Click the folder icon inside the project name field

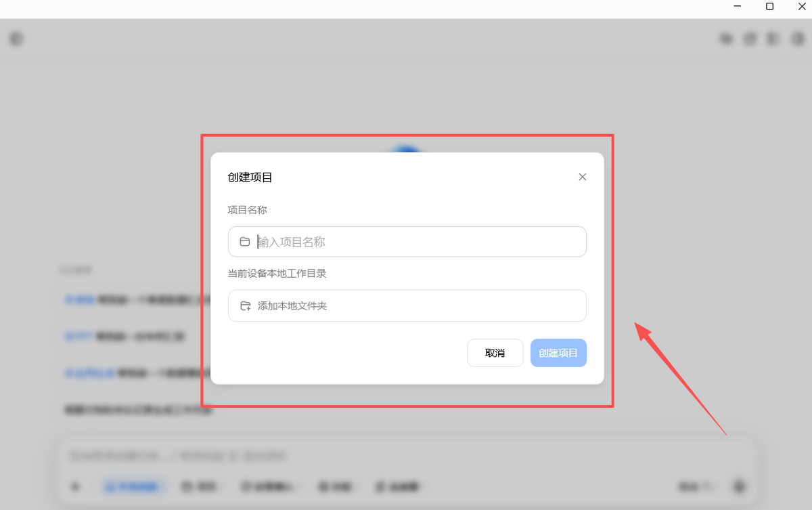point(245,242)
